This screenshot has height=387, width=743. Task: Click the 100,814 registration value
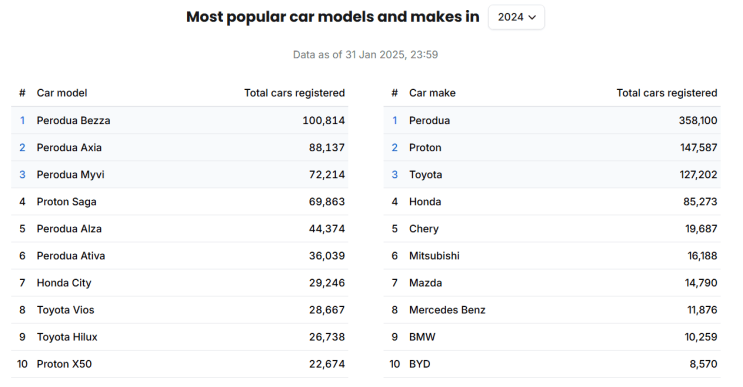click(324, 120)
